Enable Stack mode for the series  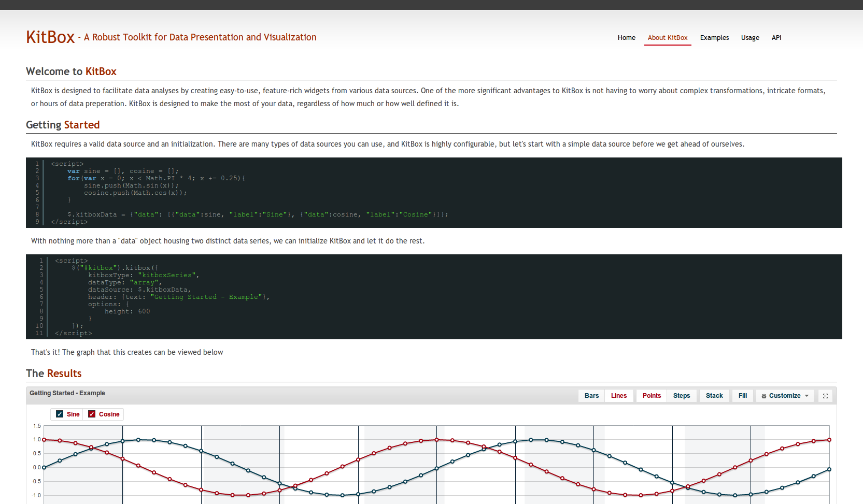click(714, 396)
